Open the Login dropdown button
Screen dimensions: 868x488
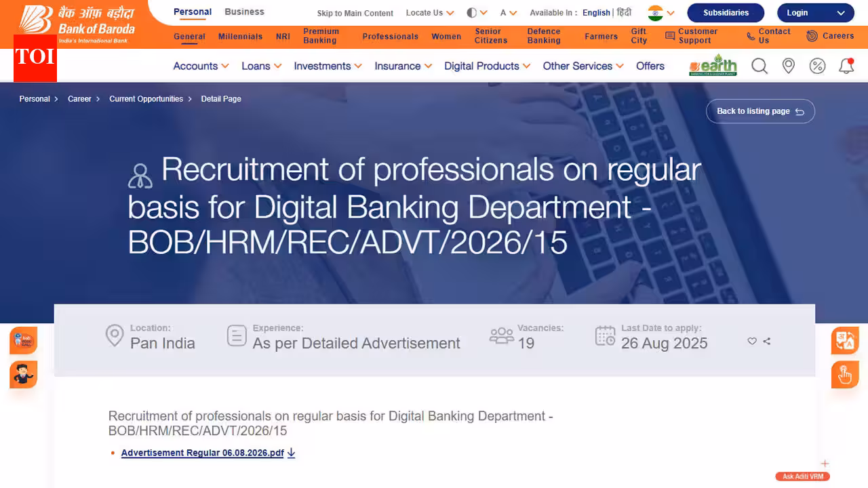click(x=816, y=13)
